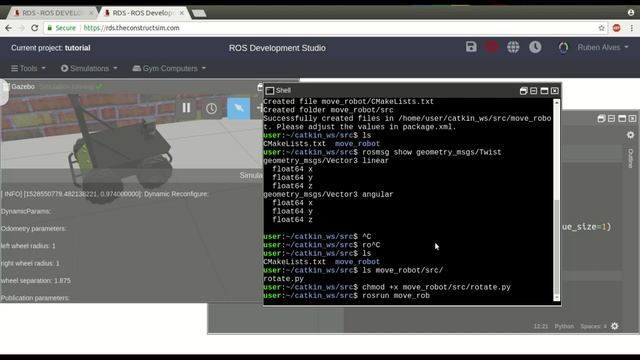
Task: Pause the Gazebo simulation
Action: coord(186,108)
